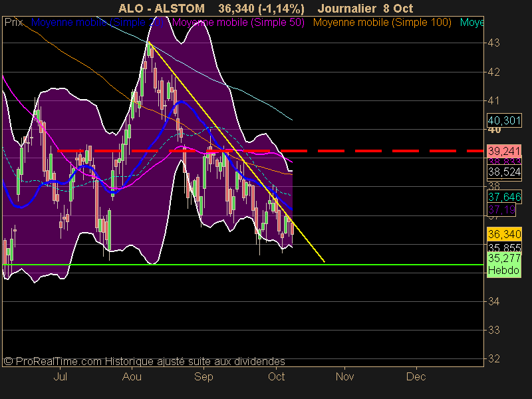Select the purple 37,19 price label
Image resolution: width=532 pixels, height=399 pixels.
pos(501,209)
